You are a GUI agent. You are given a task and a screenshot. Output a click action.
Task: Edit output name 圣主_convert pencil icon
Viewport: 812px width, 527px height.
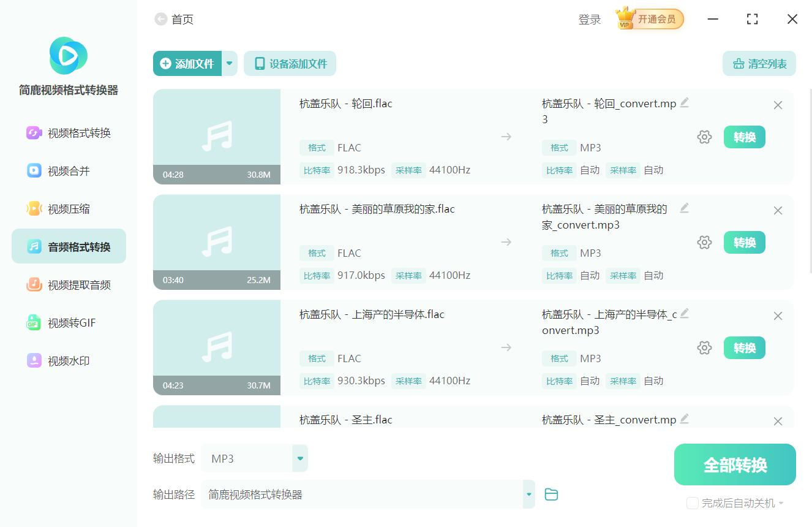[x=685, y=419]
